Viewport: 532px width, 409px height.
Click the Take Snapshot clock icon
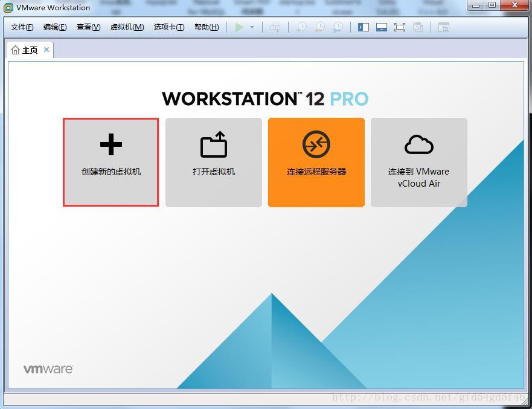click(x=301, y=27)
